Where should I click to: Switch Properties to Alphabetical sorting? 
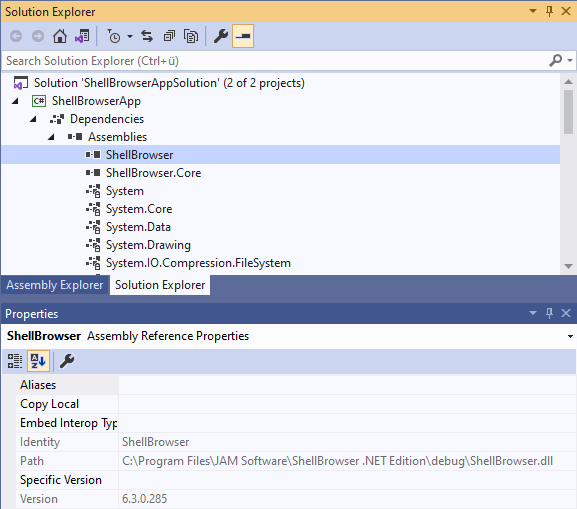[38, 361]
